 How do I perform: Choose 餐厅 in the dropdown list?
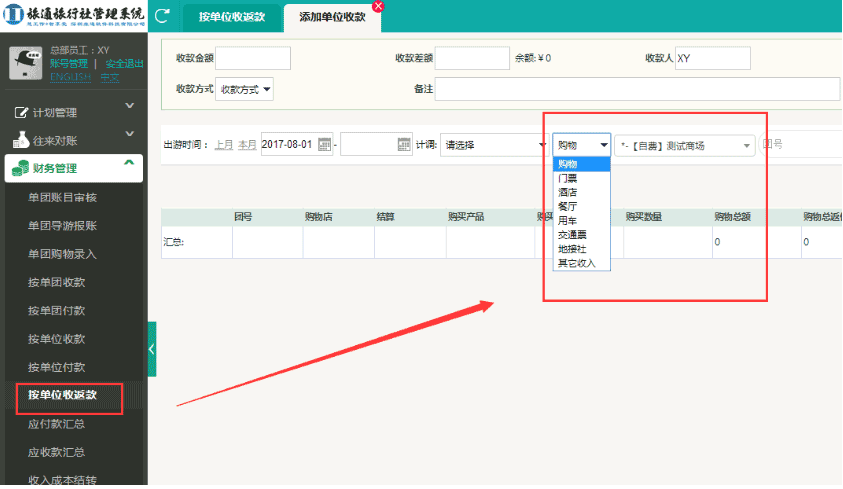[581, 206]
